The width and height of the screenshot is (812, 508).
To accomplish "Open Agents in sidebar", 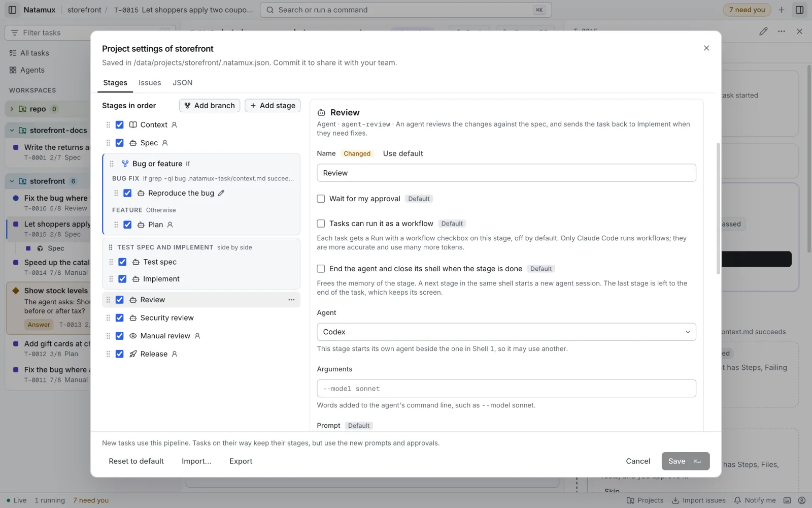I will (x=32, y=70).
